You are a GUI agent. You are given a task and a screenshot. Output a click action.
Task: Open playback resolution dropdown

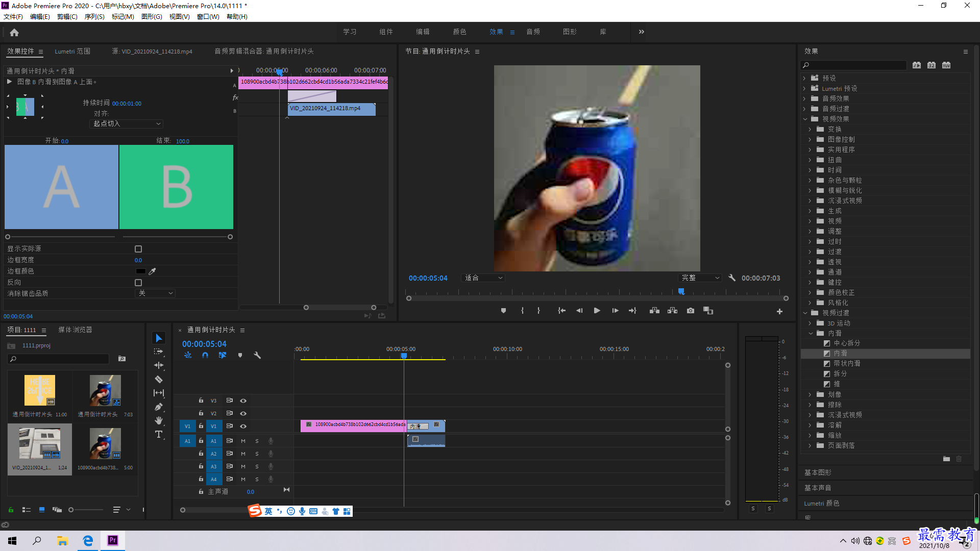coord(700,278)
